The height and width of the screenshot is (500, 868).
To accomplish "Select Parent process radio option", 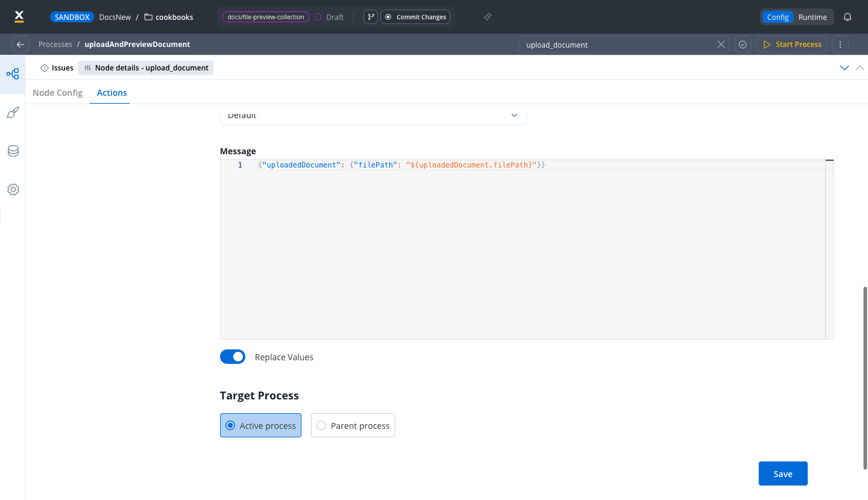I will tap(353, 425).
